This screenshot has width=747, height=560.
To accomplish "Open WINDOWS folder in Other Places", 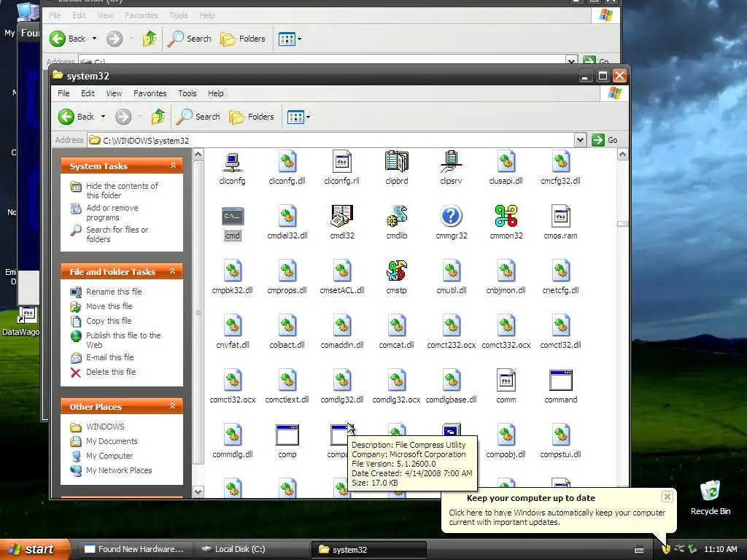I will pos(105,427).
